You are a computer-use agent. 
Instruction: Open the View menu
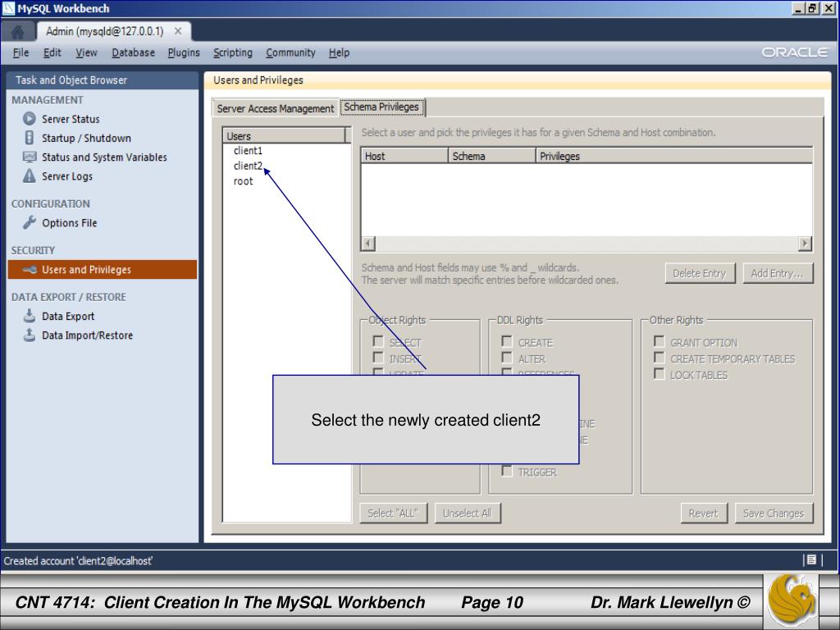tap(86, 52)
